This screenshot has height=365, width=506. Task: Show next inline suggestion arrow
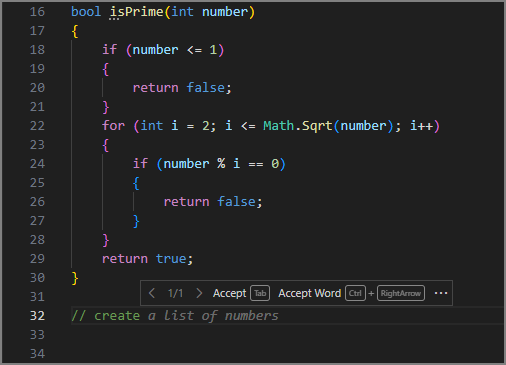click(199, 293)
